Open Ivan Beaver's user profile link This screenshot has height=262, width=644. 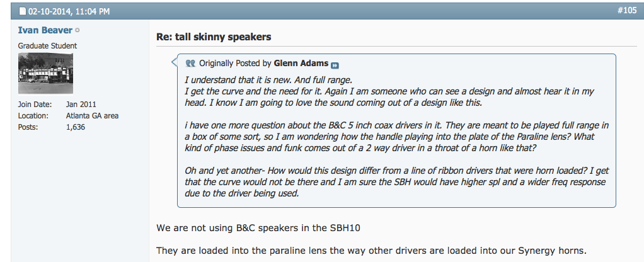click(x=45, y=30)
